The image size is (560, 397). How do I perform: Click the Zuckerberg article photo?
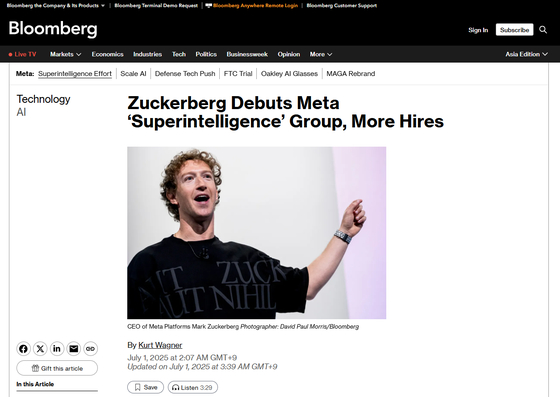(256, 233)
